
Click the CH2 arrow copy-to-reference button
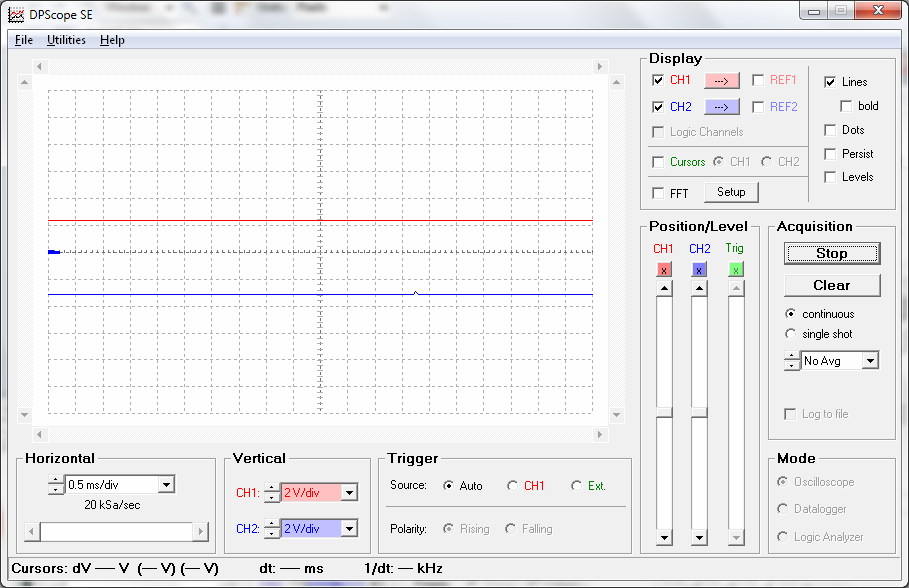click(721, 107)
